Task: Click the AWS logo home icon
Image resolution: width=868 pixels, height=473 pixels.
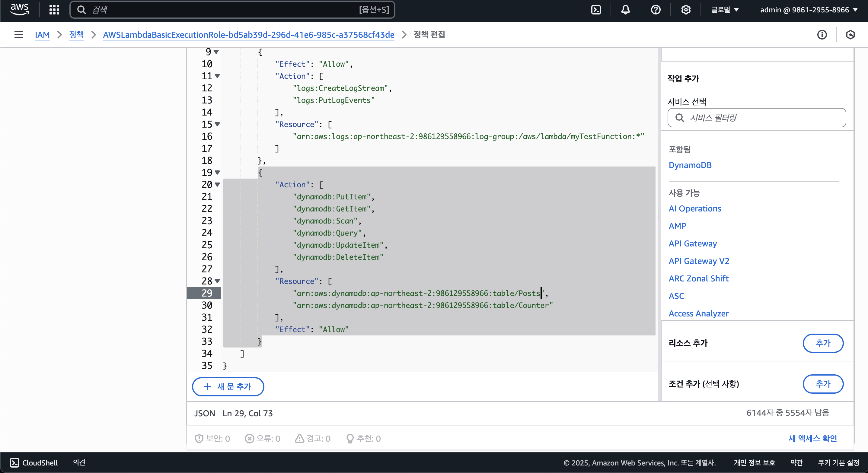Action: 20,9
